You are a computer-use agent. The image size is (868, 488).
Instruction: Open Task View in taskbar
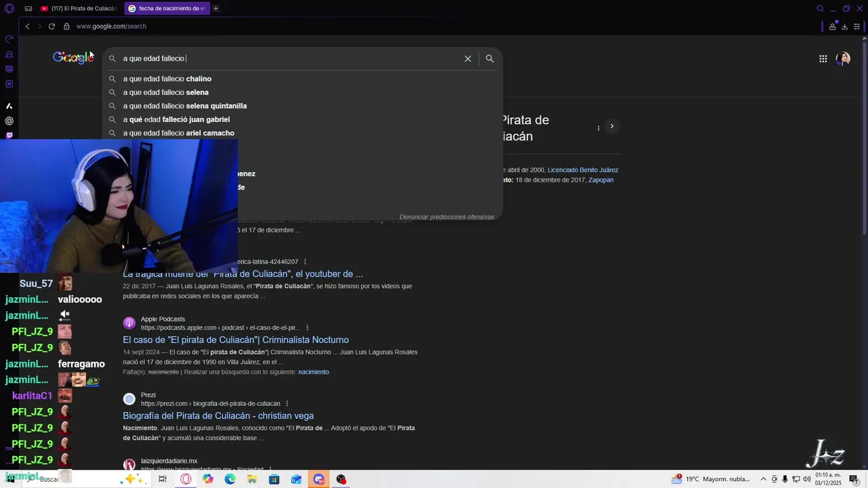click(x=163, y=479)
